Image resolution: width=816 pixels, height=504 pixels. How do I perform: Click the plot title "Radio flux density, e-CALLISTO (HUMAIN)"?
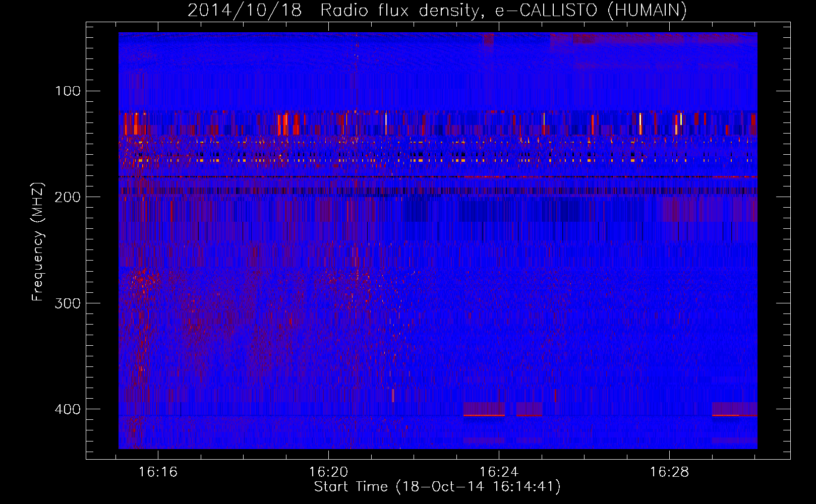(503, 10)
